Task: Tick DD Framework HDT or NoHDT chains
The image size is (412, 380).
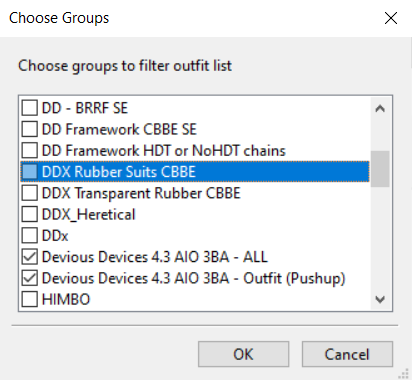Action: (30, 151)
